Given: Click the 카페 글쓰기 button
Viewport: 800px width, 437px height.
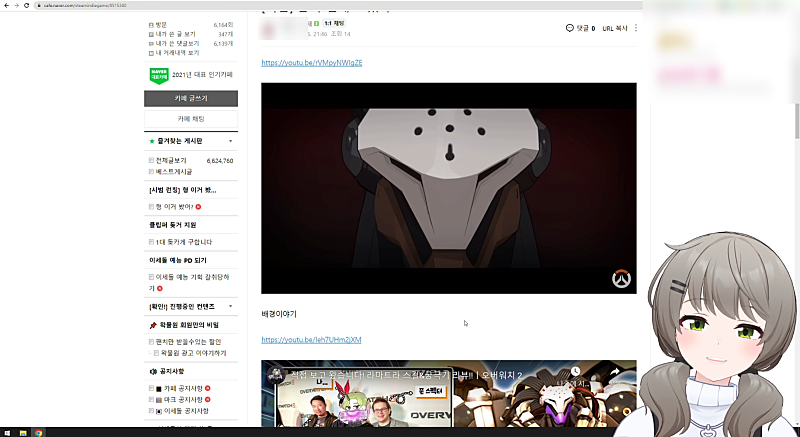Looking at the screenshot, I should (x=191, y=98).
